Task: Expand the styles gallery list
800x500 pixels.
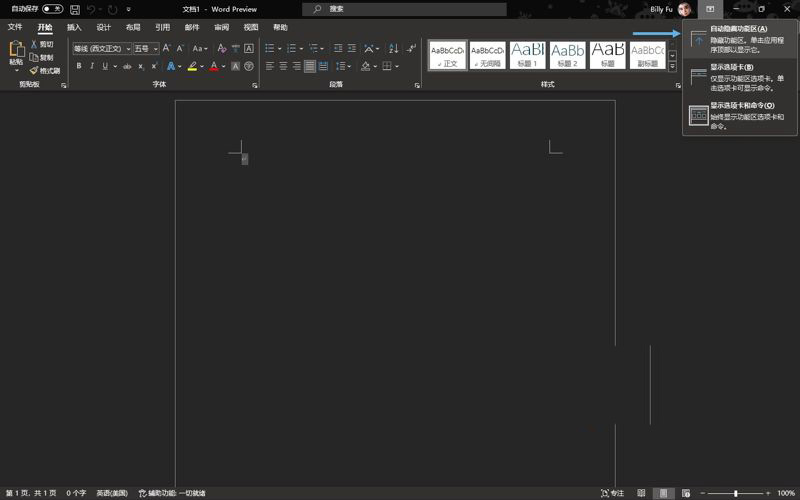Action: 673,66
